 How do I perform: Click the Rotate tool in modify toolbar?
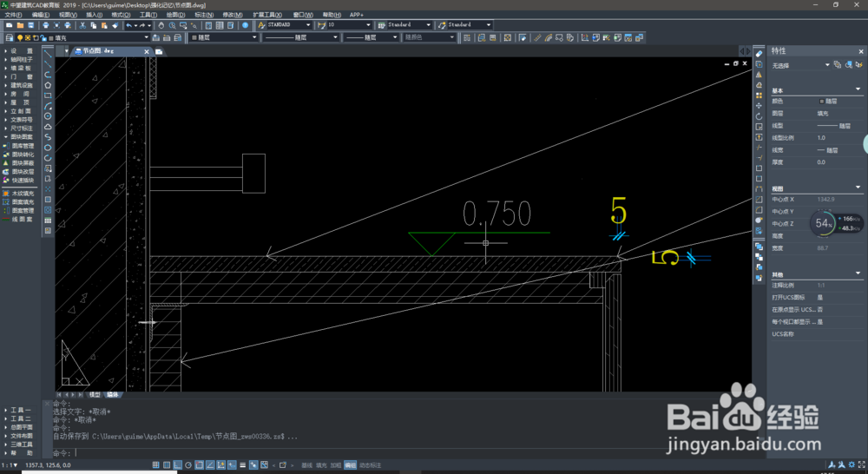[x=759, y=116]
